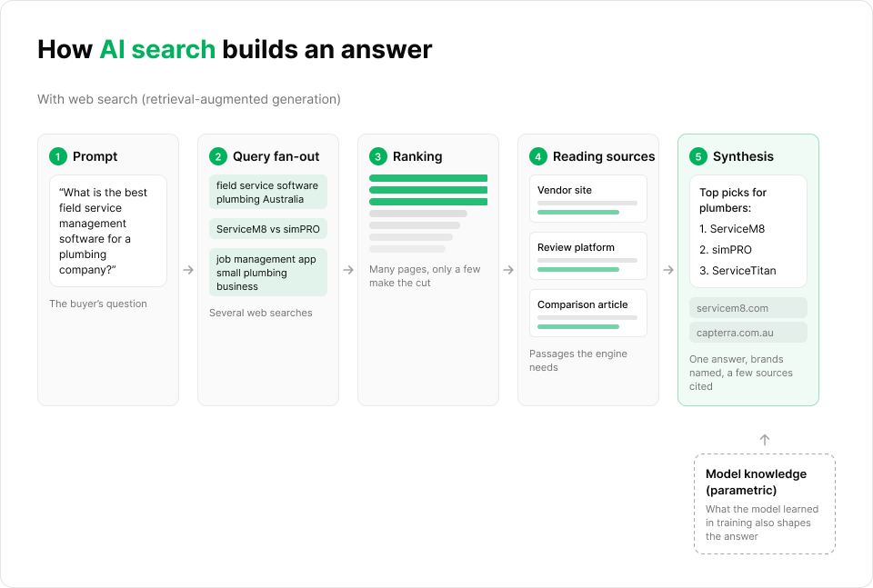Click the "Synthesis" heading
This screenshot has height=588, width=873.
point(743,156)
